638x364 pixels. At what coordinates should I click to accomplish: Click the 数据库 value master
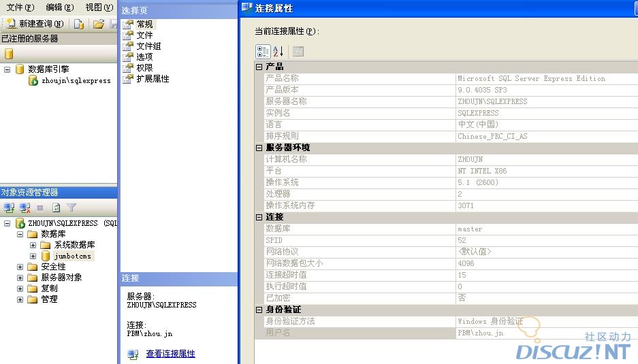[x=470, y=229]
